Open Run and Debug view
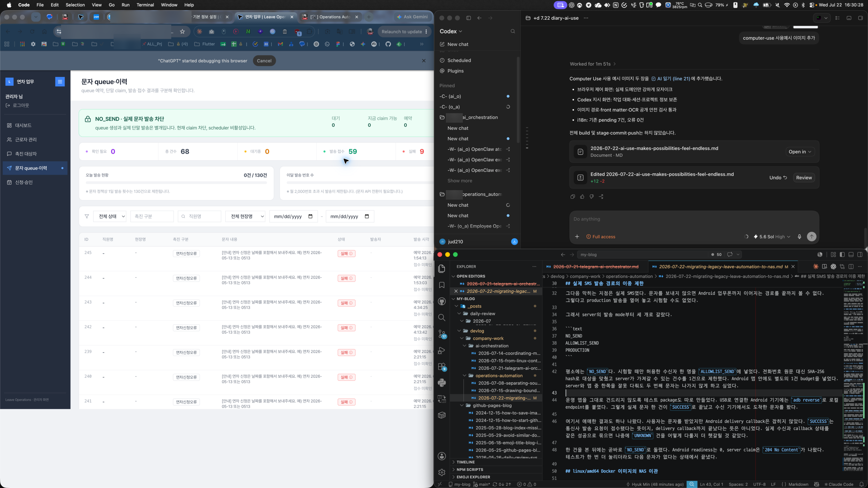The image size is (868, 488). (441, 350)
